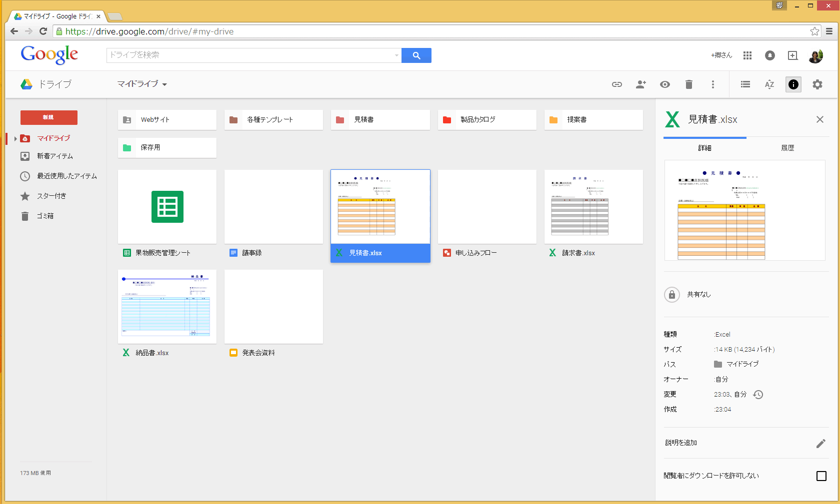Open the Google apps grid

747,55
